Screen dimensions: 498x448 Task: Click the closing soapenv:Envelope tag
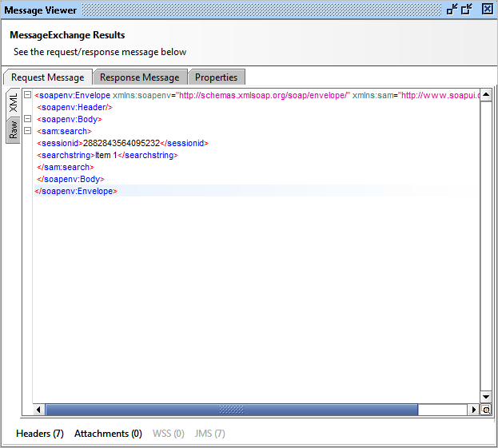pos(76,192)
